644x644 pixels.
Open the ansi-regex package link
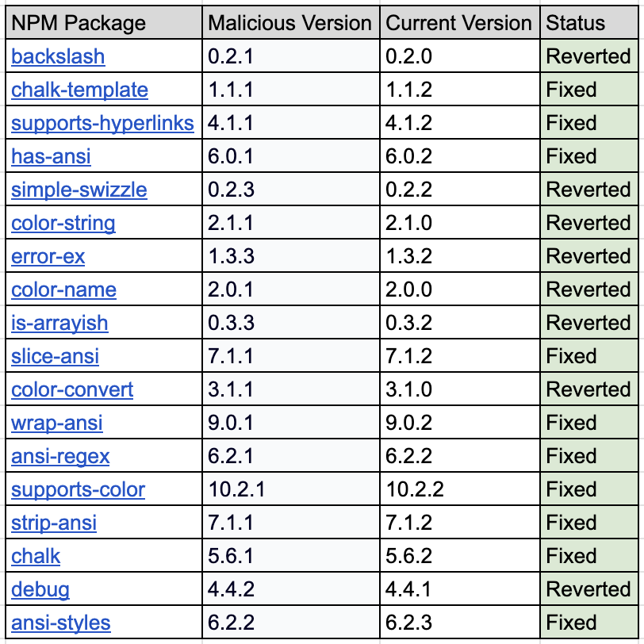tap(60, 456)
